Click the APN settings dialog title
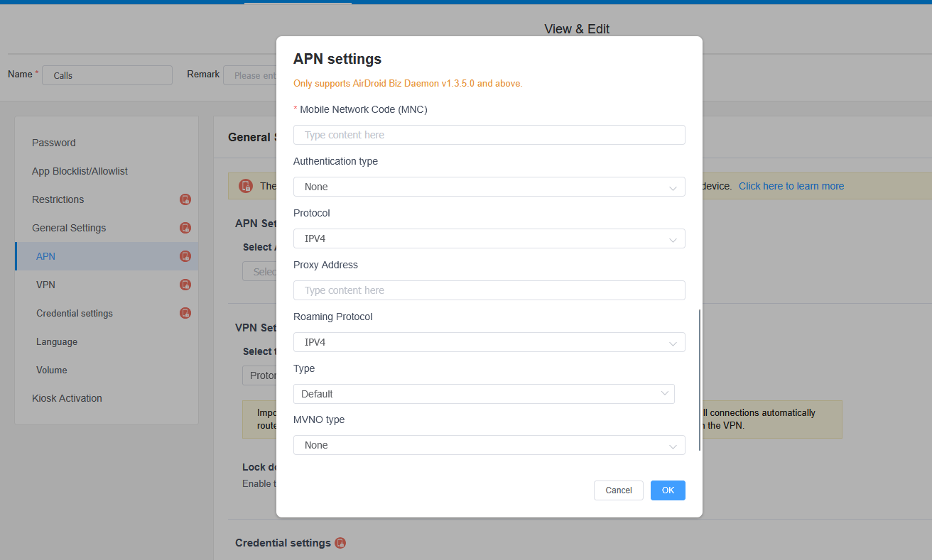932x560 pixels. [x=337, y=59]
